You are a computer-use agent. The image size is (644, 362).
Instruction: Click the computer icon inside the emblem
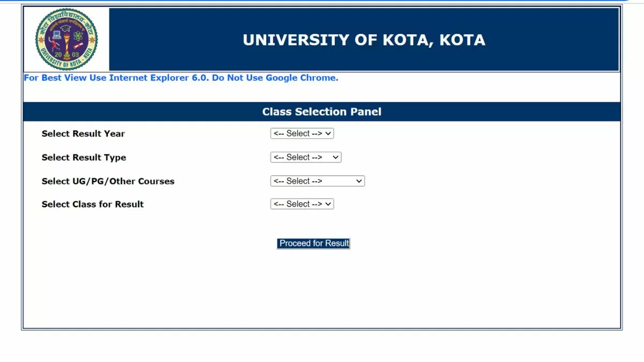57,35
